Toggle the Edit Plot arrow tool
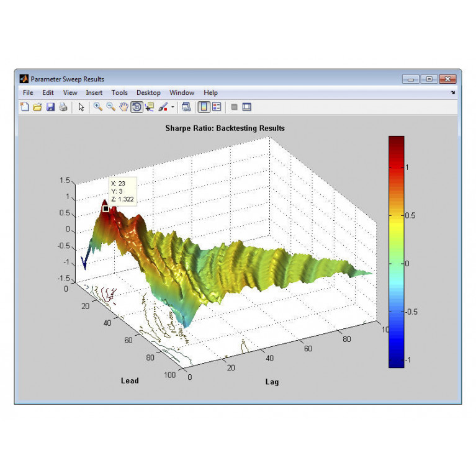Image resolution: width=476 pixels, height=476 pixels. (x=81, y=107)
